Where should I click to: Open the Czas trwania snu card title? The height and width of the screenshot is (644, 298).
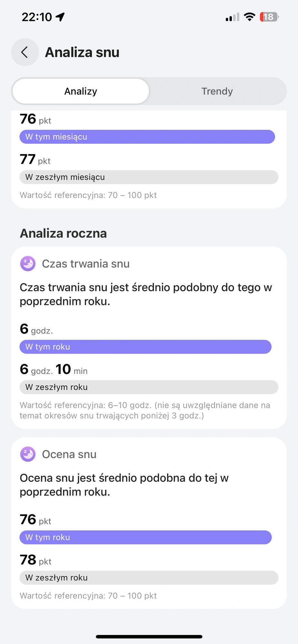click(86, 264)
